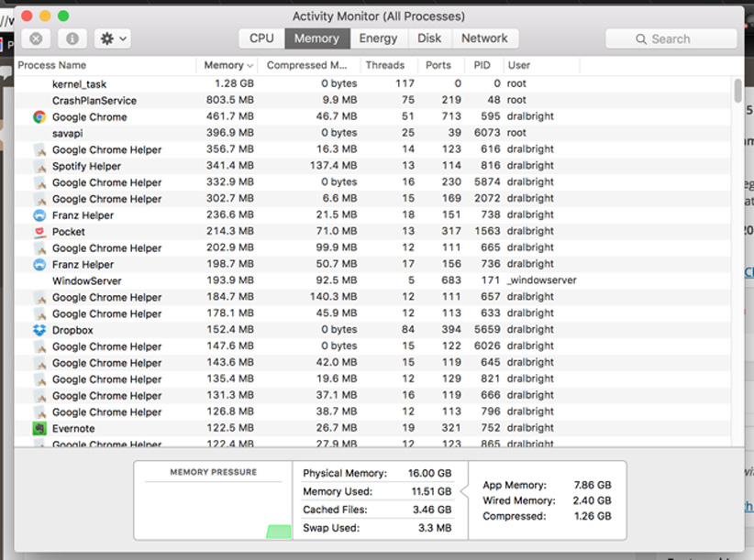Image resolution: width=754 pixels, height=560 pixels.
Task: Click the Dropbox icon in process list
Action: click(x=39, y=330)
